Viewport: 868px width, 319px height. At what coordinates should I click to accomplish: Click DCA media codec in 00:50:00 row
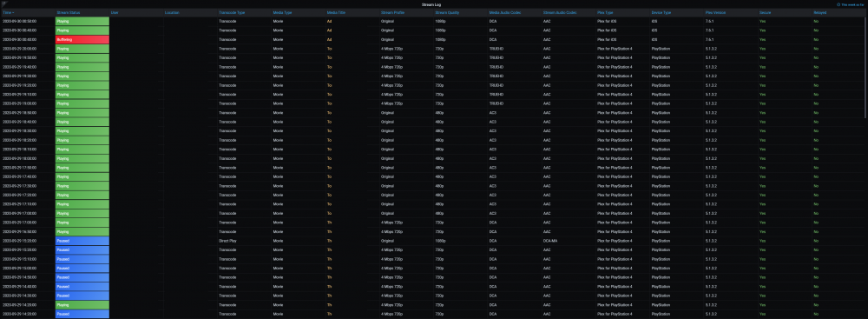tap(493, 21)
